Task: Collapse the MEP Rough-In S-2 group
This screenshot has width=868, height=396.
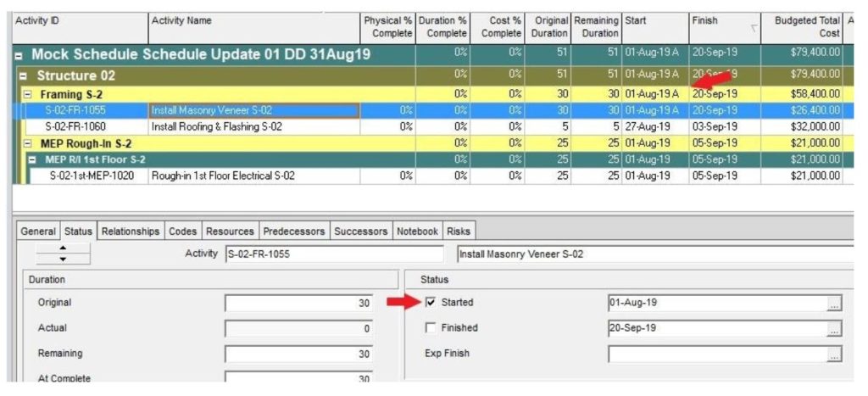Action: coord(28,144)
